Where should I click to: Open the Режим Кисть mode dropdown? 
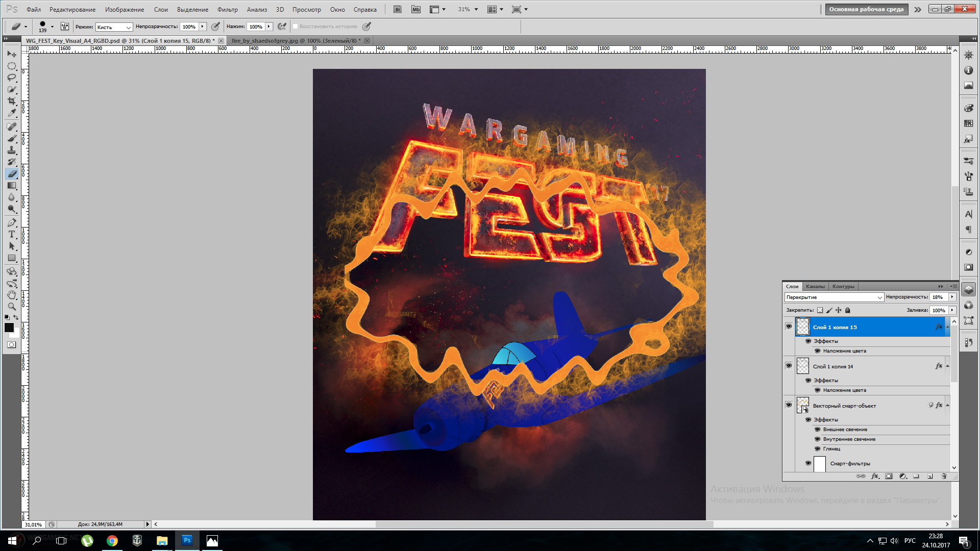[114, 27]
